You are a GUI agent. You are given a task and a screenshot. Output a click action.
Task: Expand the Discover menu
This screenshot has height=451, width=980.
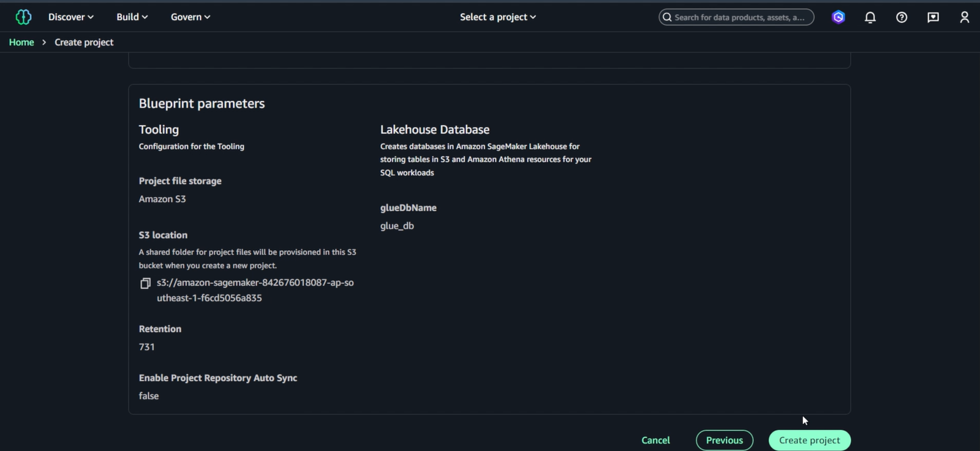coord(71,17)
